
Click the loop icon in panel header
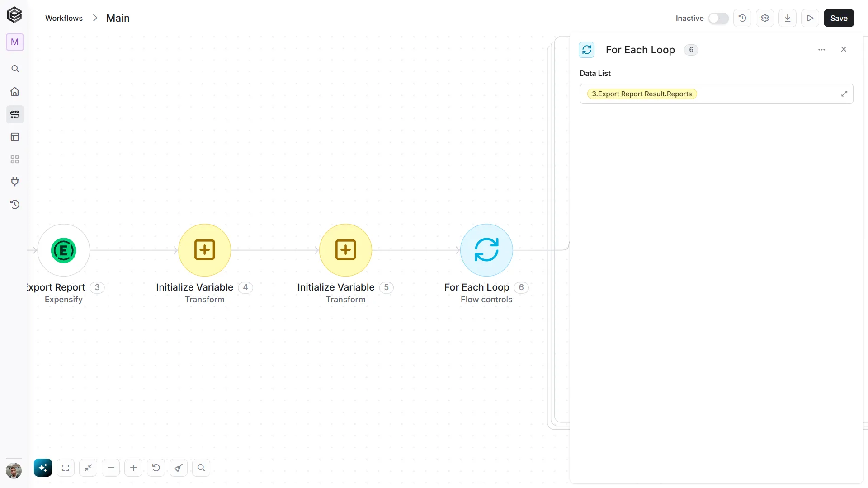587,50
